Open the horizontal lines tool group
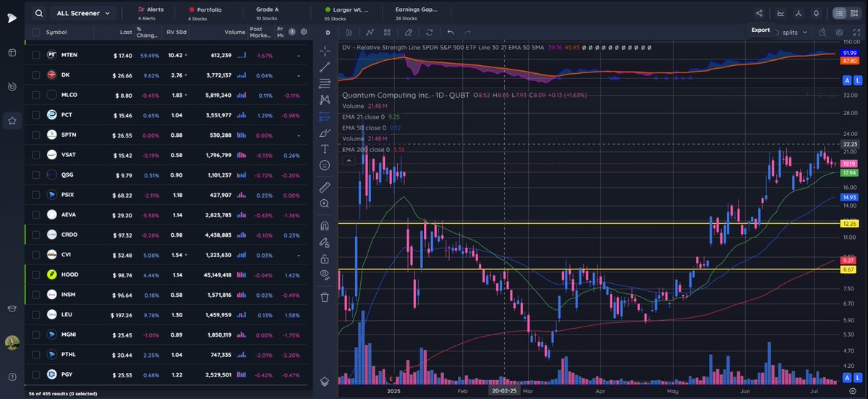Viewport: 868px width, 399px height. click(325, 83)
